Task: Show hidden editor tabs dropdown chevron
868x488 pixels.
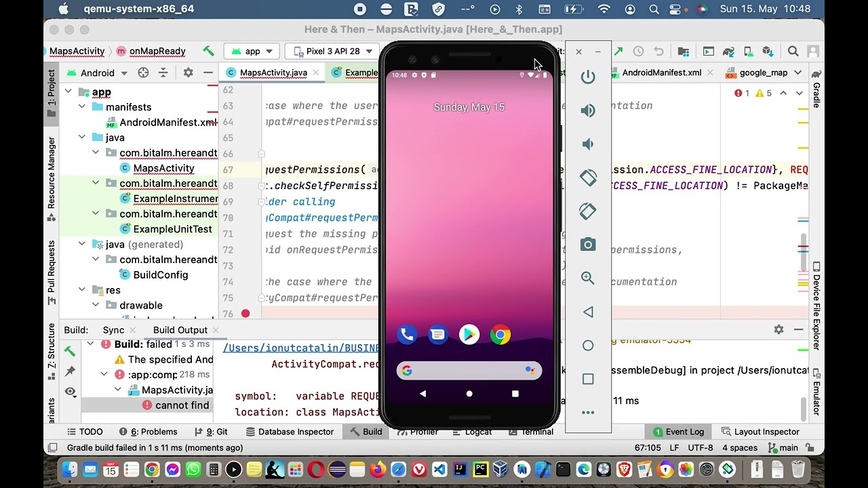Action: coord(798,73)
